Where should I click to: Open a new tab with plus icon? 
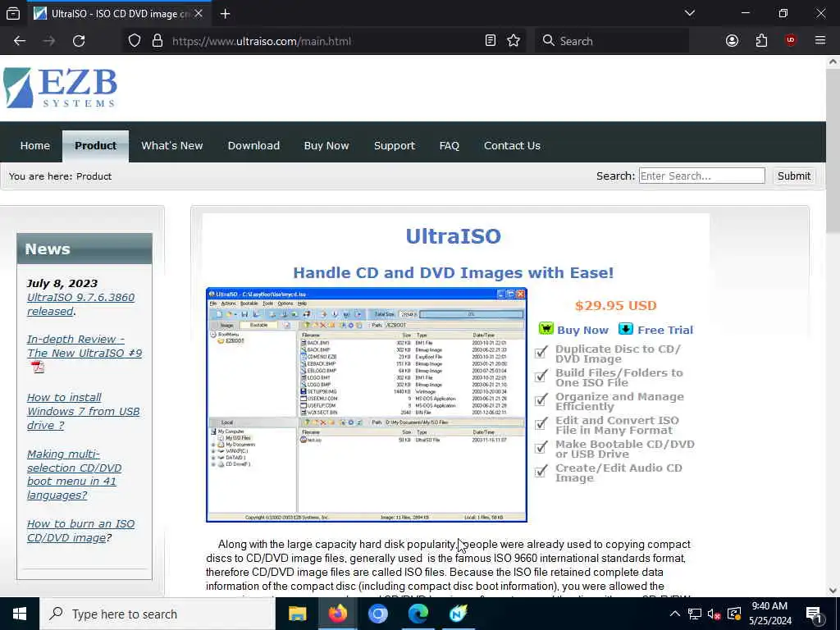point(225,13)
